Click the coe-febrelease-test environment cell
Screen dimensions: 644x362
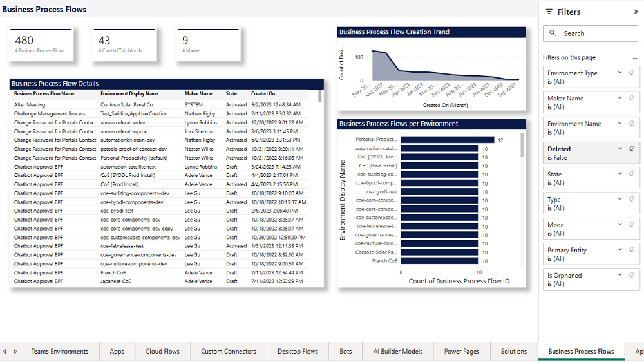(122, 245)
